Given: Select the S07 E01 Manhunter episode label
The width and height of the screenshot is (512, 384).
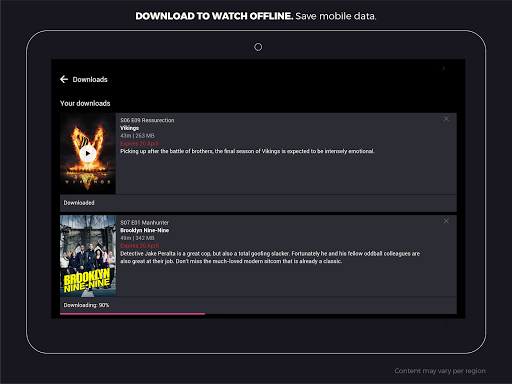Looking at the screenshot, I should point(145,223).
